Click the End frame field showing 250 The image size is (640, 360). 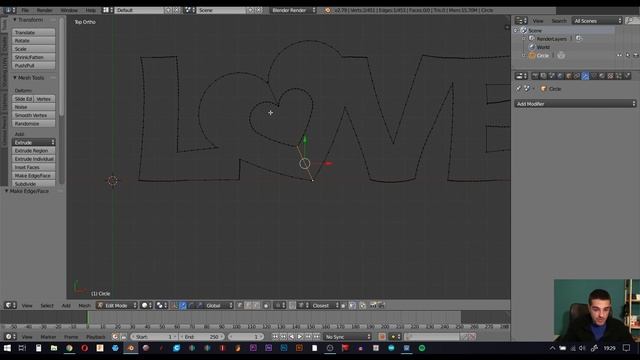click(202, 337)
